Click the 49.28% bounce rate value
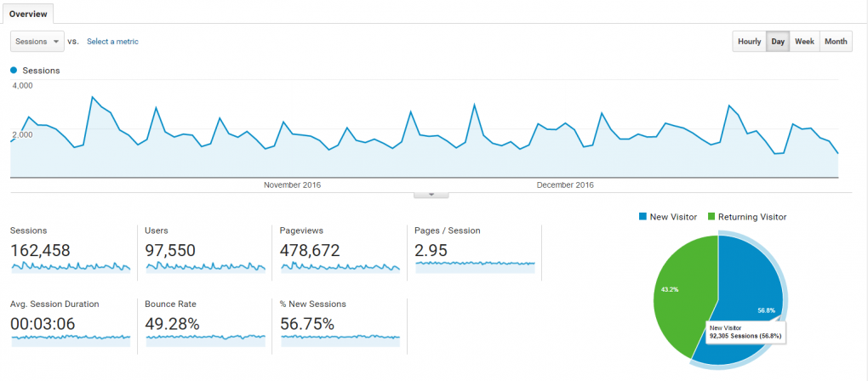 (x=172, y=324)
